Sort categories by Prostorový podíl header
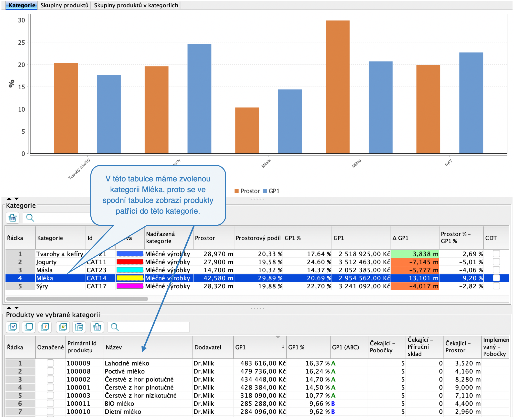This screenshot has height=420, width=514. tap(258, 238)
